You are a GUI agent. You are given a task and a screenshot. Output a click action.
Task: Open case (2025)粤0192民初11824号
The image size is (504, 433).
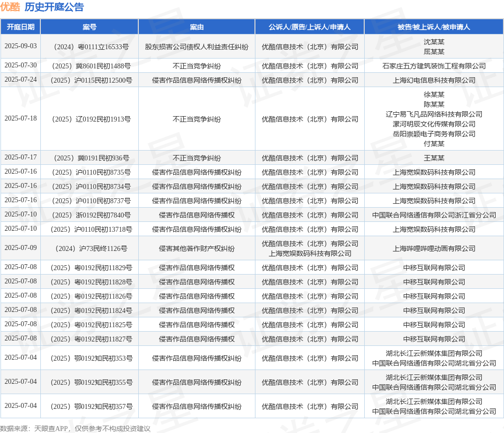[x=91, y=310]
